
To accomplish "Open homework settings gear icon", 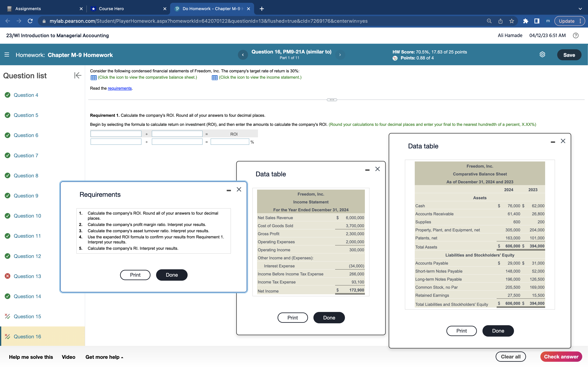I will tap(542, 55).
